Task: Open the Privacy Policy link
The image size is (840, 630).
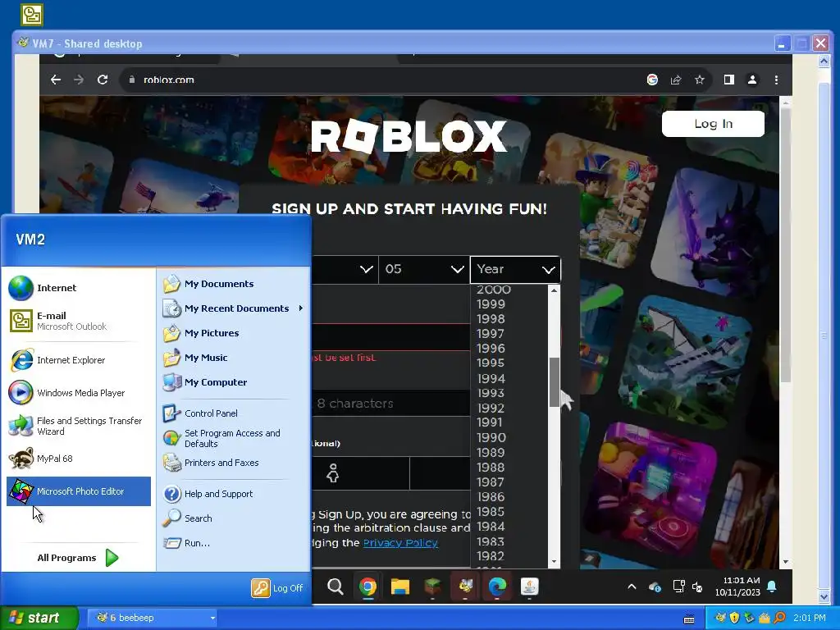Action: pos(400,543)
